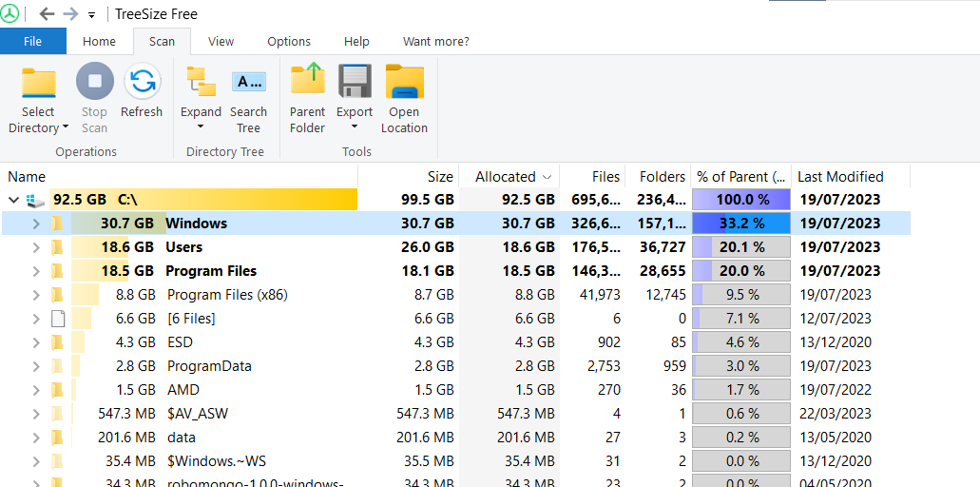The image size is (980, 487).
Task: Open the Select Directory dropdown arrow
Action: point(66,128)
